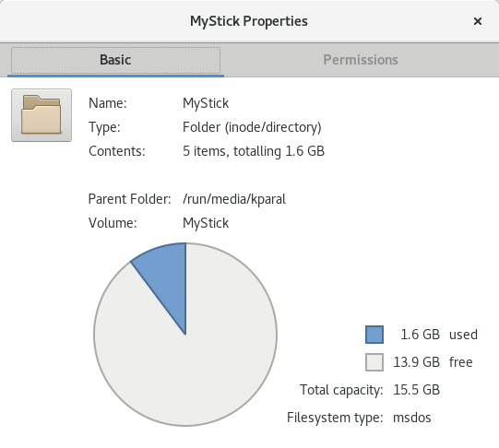499x448 pixels.
Task: Click the Volume value MyStick
Action: point(206,223)
